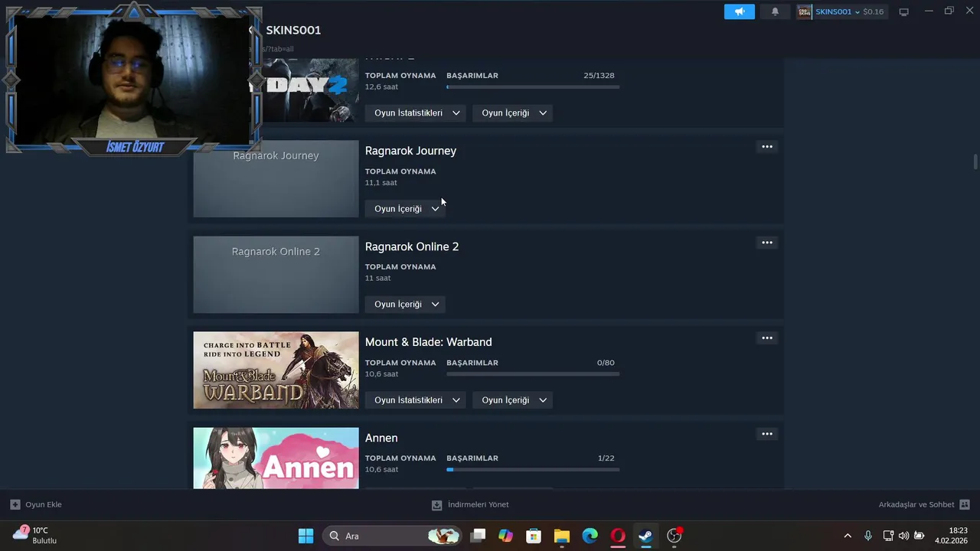The image size is (980, 551).
Task: Click the Annen achievements progress bar
Action: click(x=533, y=469)
